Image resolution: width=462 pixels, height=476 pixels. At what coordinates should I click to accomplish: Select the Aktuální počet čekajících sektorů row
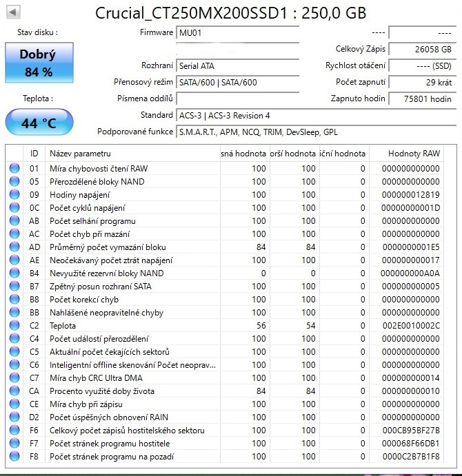225,351
